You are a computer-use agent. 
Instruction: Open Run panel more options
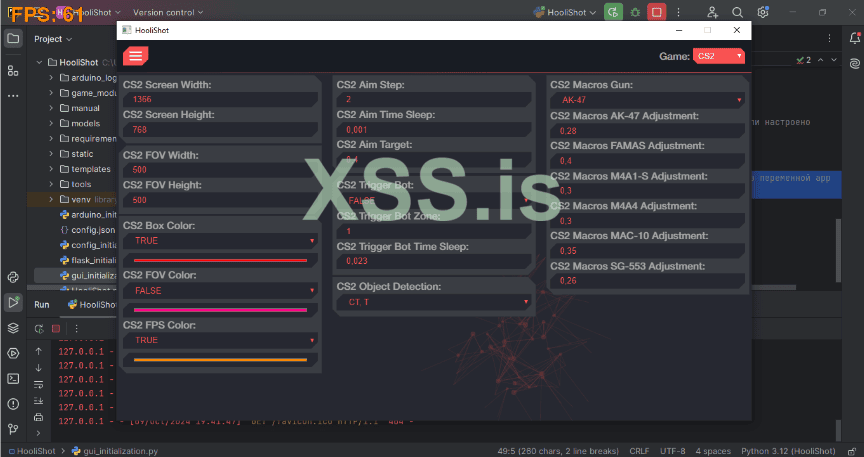pyautogui.click(x=77, y=329)
